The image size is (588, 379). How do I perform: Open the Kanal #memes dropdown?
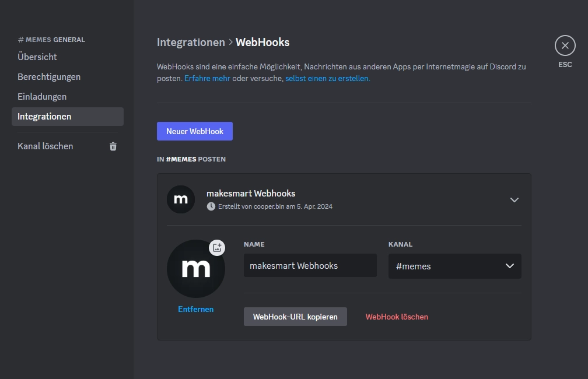454,266
